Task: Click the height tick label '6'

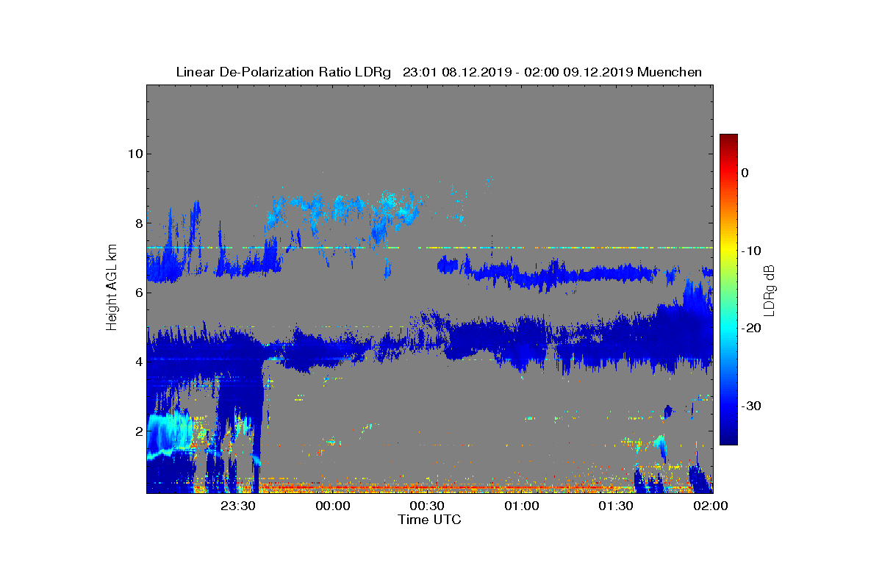Action: pyautogui.click(x=137, y=292)
